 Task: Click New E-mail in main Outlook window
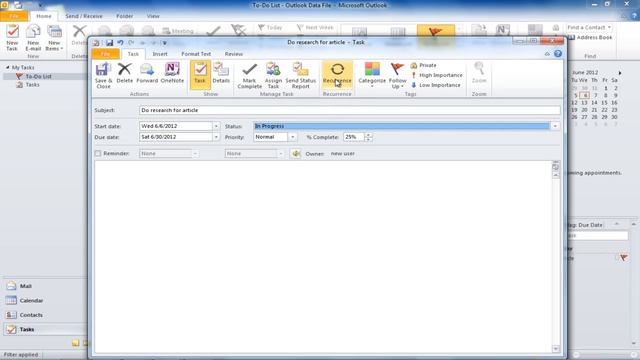coord(33,38)
